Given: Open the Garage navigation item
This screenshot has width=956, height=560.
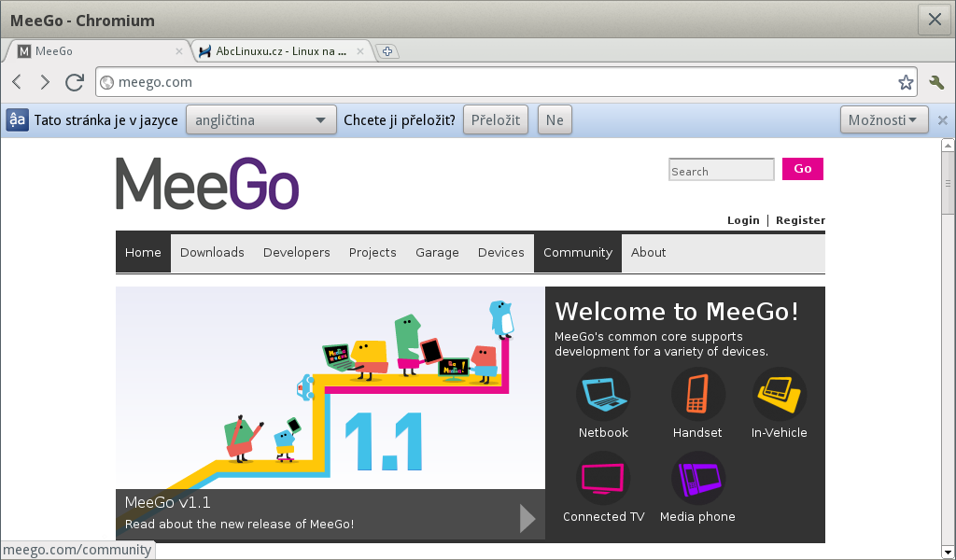Looking at the screenshot, I should point(437,252).
